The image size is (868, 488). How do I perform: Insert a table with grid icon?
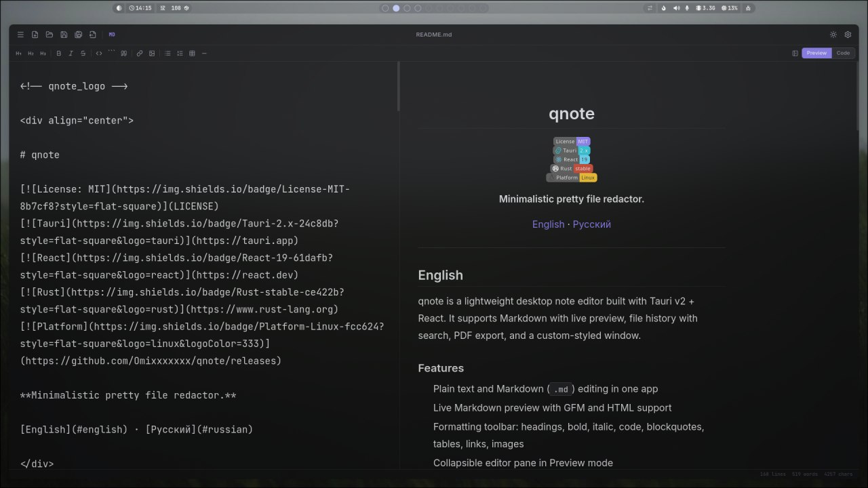[x=192, y=53]
